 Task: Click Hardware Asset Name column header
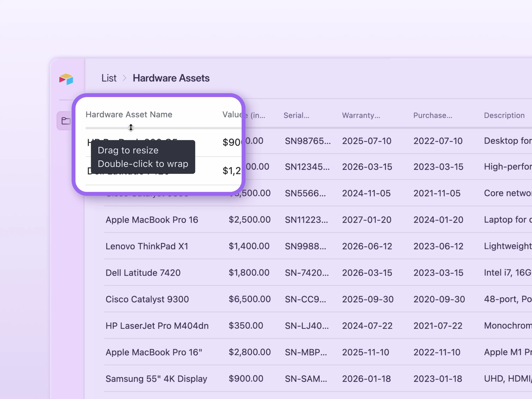pyautogui.click(x=129, y=115)
